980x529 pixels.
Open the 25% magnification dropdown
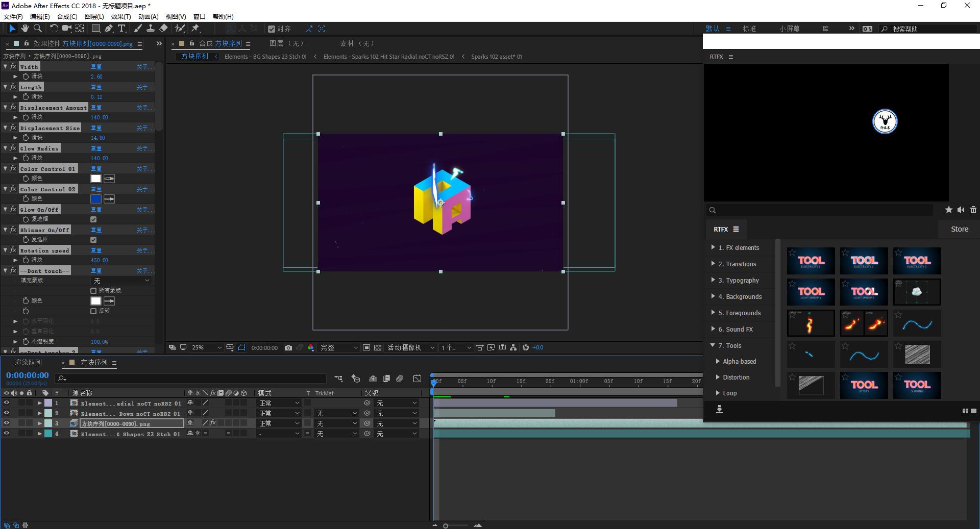tap(206, 347)
